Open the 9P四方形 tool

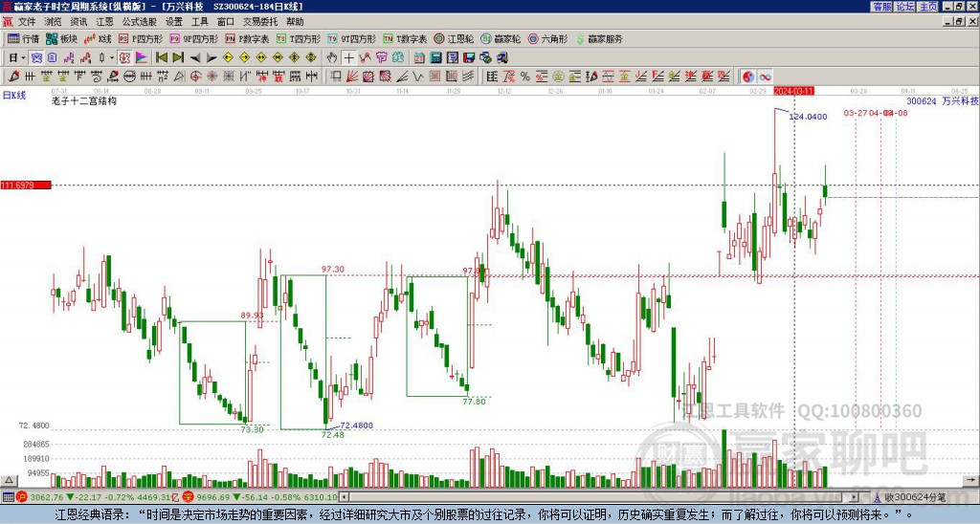tap(193, 38)
